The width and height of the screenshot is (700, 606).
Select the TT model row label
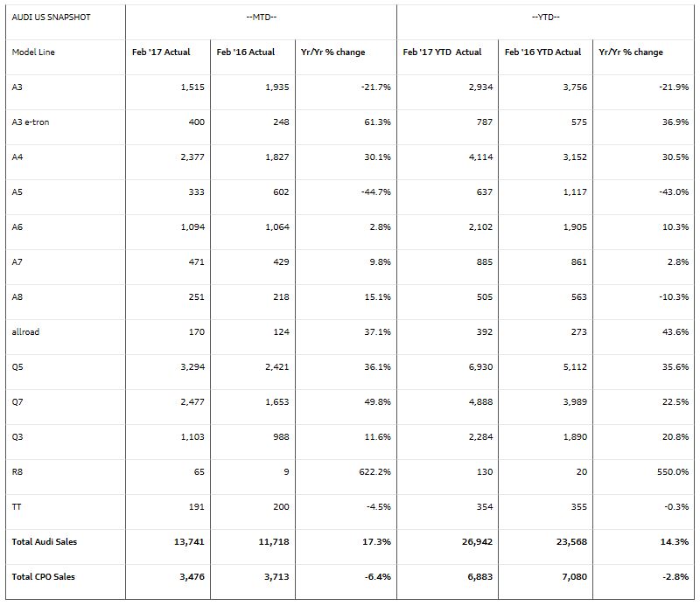(17, 506)
